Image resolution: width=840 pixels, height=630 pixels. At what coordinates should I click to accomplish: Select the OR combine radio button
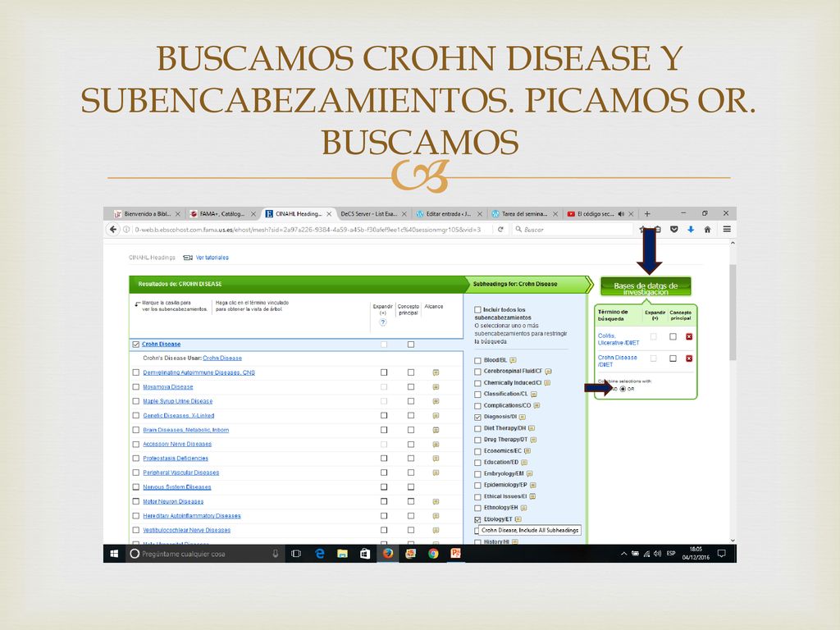pos(623,389)
